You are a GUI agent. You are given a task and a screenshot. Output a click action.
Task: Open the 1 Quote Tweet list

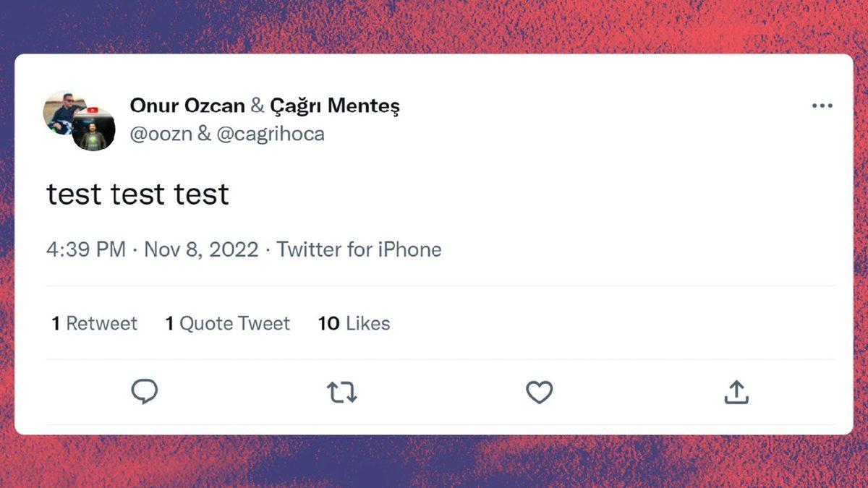[x=227, y=323]
